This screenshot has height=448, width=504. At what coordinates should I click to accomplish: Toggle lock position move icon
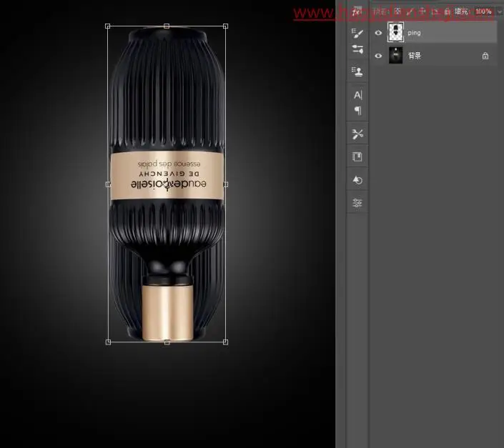coord(423,11)
